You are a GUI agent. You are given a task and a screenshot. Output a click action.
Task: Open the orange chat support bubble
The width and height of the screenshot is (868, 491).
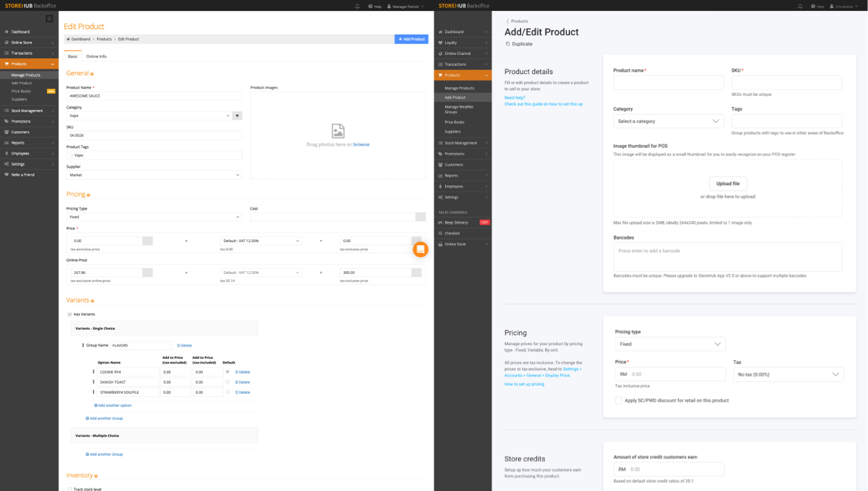[421, 250]
